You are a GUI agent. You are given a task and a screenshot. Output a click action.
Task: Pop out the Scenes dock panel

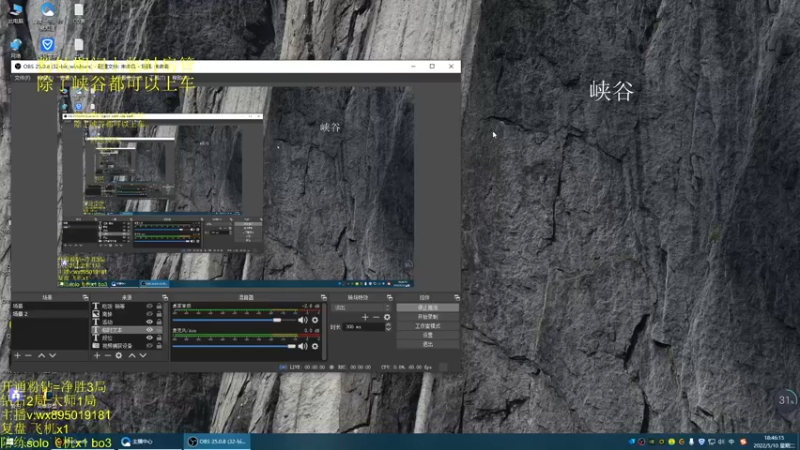click(x=85, y=297)
